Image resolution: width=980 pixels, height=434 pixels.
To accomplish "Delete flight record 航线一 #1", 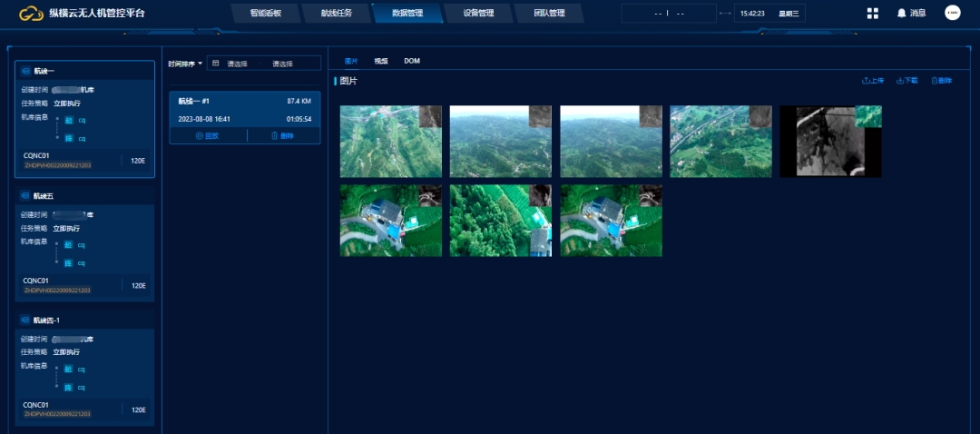I will point(282,135).
